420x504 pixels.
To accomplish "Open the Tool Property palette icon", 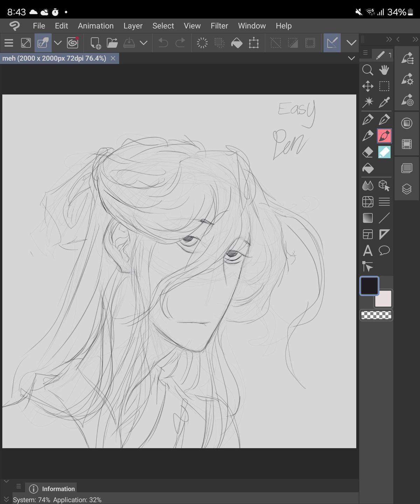I will (407, 79).
